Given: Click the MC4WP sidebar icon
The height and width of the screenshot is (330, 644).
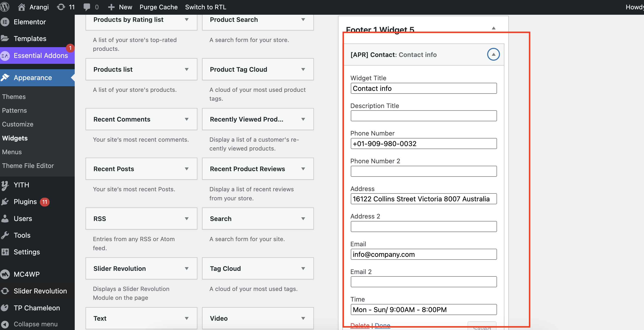Looking at the screenshot, I should (5, 274).
